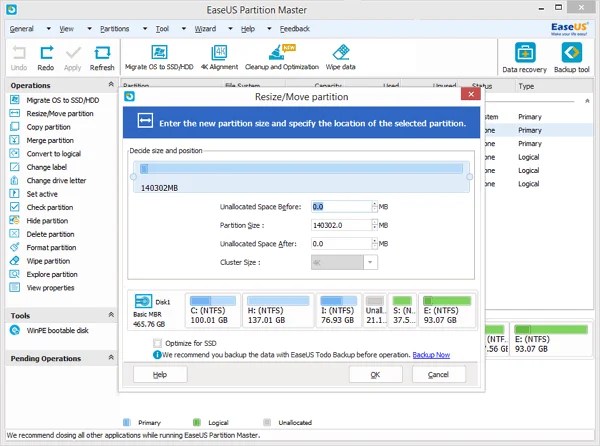The height and width of the screenshot is (446, 600).
Task: Open the Tool menu
Action: 162,29
